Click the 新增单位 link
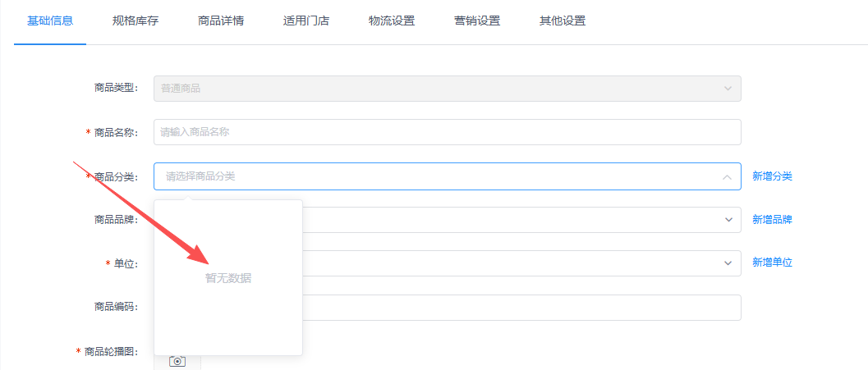Image resolution: width=868 pixels, height=370 pixels. pyautogui.click(x=772, y=263)
